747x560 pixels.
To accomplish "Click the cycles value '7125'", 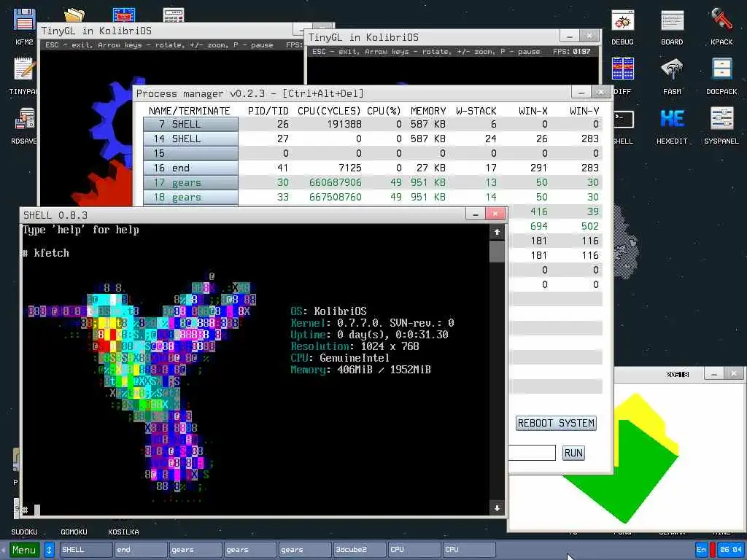I will click(350, 168).
